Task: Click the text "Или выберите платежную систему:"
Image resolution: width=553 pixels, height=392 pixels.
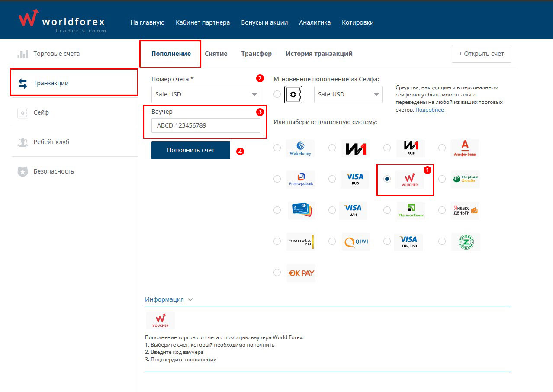Action: tap(325, 122)
